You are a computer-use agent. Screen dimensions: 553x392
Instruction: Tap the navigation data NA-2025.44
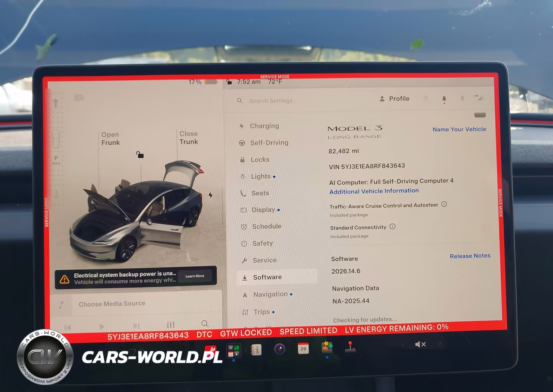[x=351, y=301]
